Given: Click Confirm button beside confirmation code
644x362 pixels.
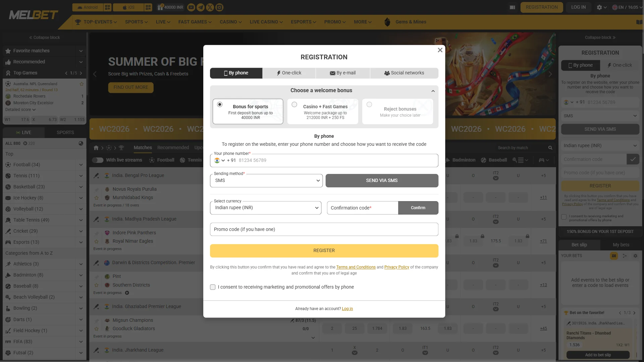Looking at the screenshot, I should [x=418, y=208].
